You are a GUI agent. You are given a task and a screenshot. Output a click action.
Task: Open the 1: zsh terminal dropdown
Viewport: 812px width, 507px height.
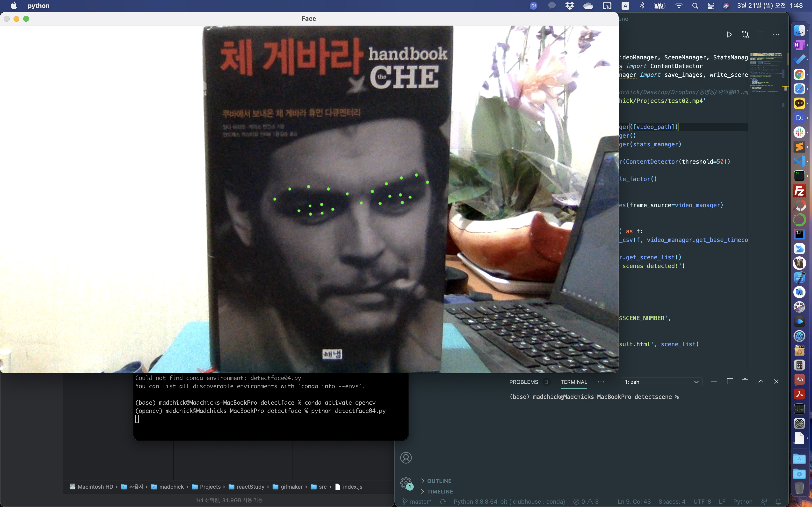pyautogui.click(x=661, y=382)
